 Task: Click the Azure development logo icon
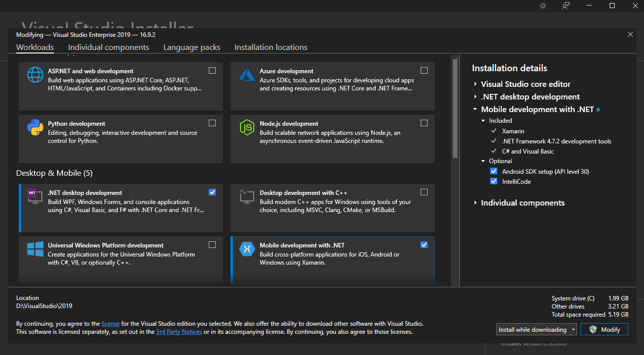click(x=247, y=75)
